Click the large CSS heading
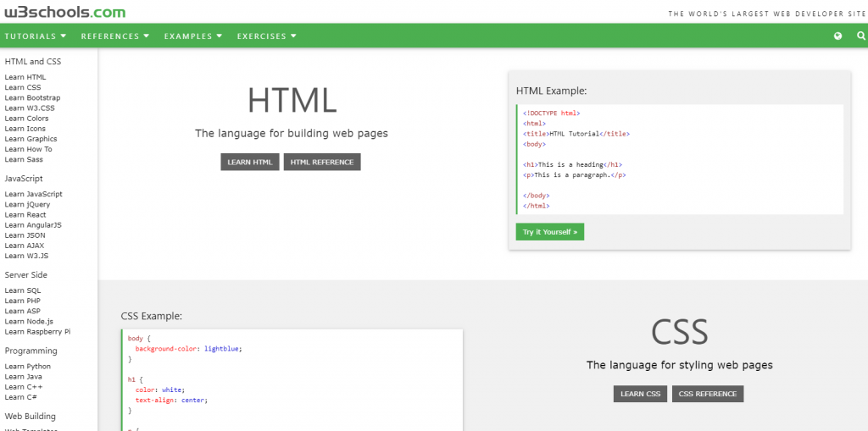 pyautogui.click(x=679, y=331)
